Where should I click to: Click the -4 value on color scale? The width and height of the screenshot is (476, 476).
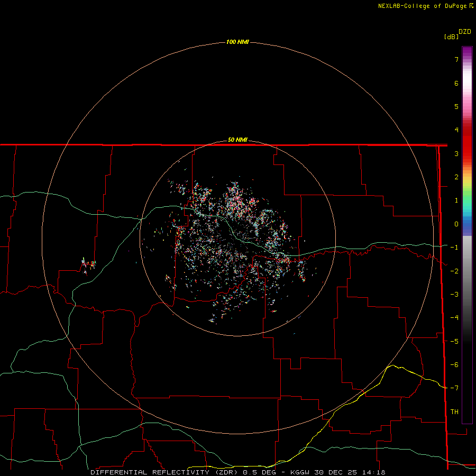454,318
